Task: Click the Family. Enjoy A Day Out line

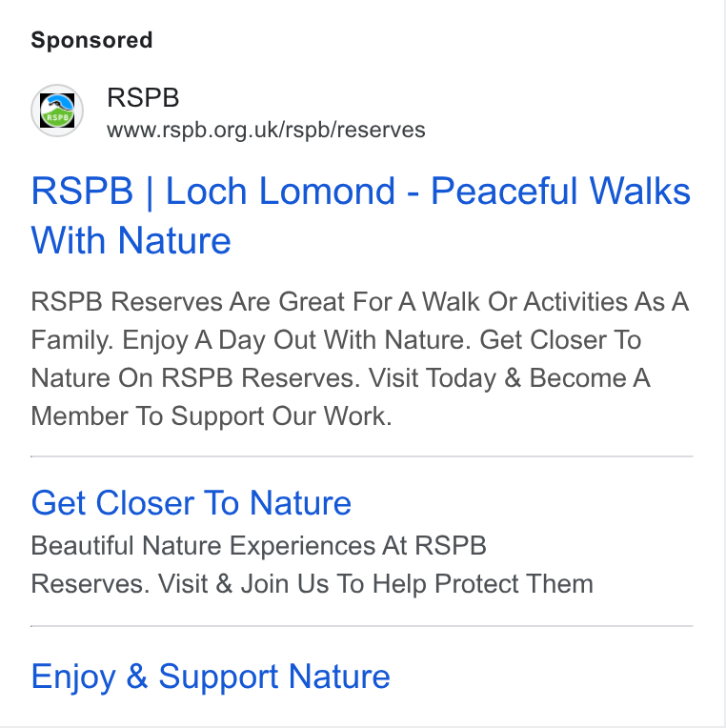Action: [x=336, y=340]
